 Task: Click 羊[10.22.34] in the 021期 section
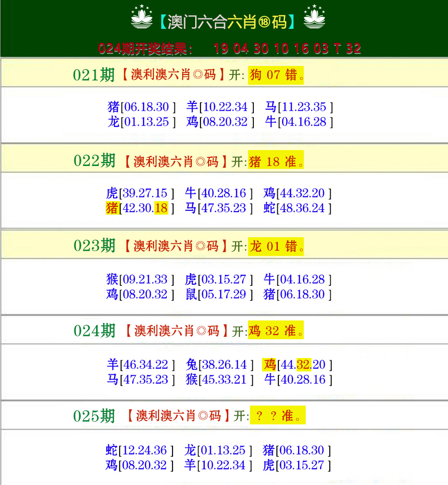click(220, 107)
